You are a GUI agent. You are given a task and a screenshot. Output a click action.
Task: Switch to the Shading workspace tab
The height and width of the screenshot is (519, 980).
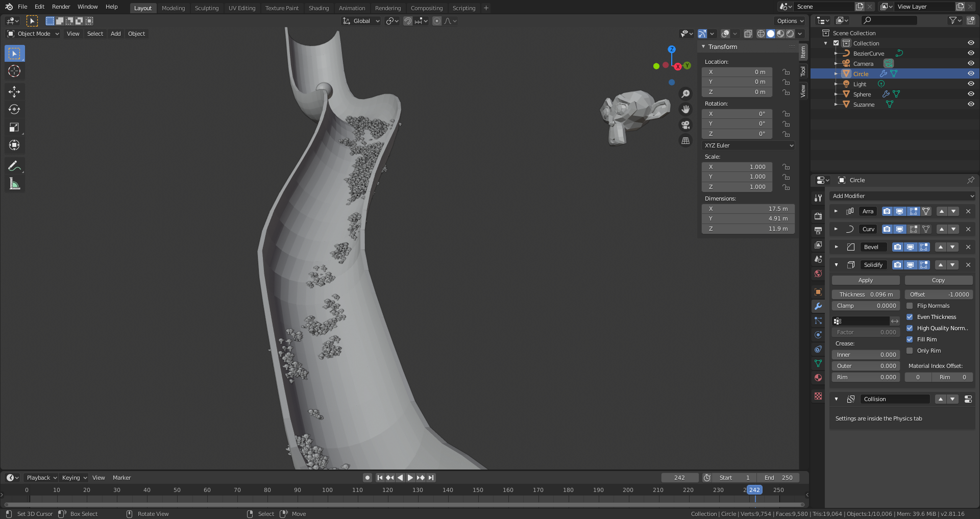pos(318,8)
